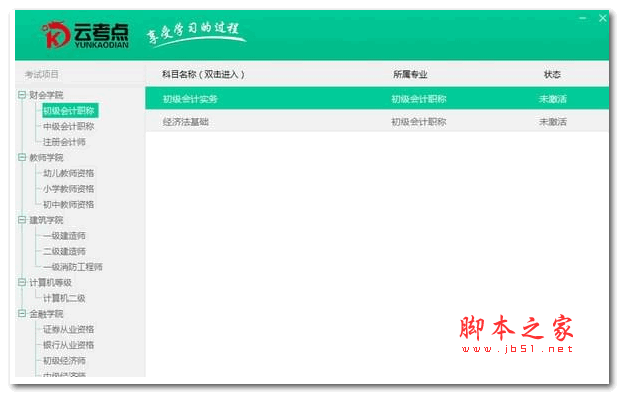Select 初级会计职称 in the tree
Screen dimensions: 620x395
(x=69, y=111)
